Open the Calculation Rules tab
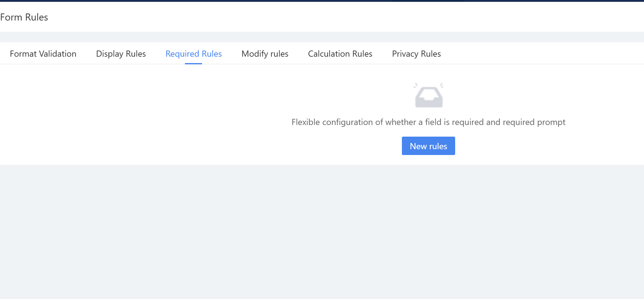Viewport: 644px width, 299px height. 340,54
